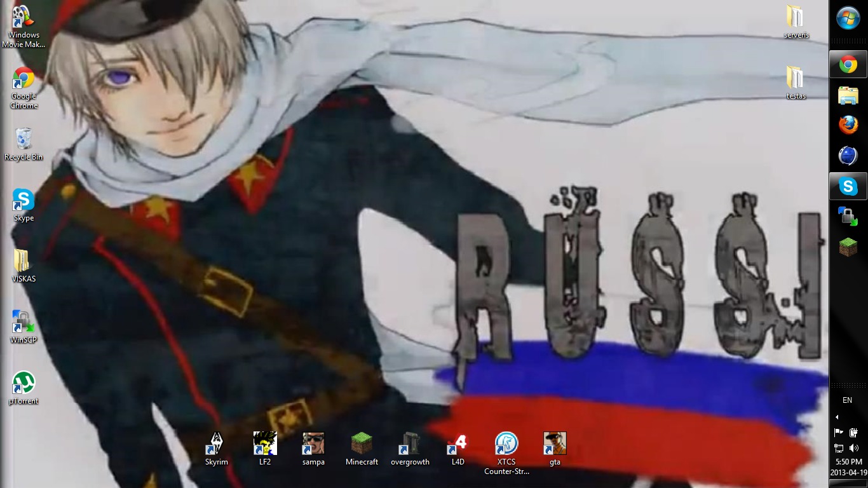Image resolution: width=868 pixels, height=488 pixels.
Task: Select the WinSCP desktop shortcut
Action: [24, 327]
